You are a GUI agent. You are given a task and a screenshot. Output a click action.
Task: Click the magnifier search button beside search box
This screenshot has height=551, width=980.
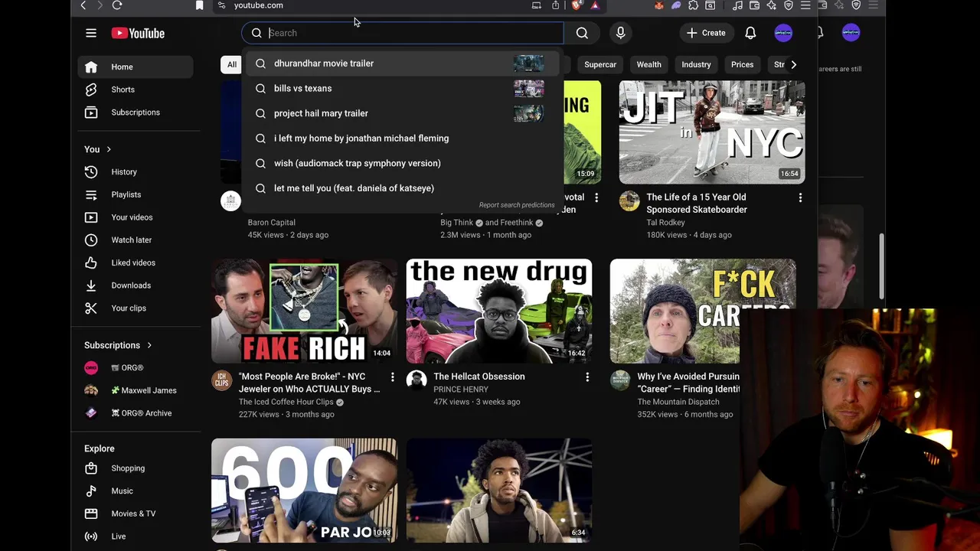[x=582, y=33]
